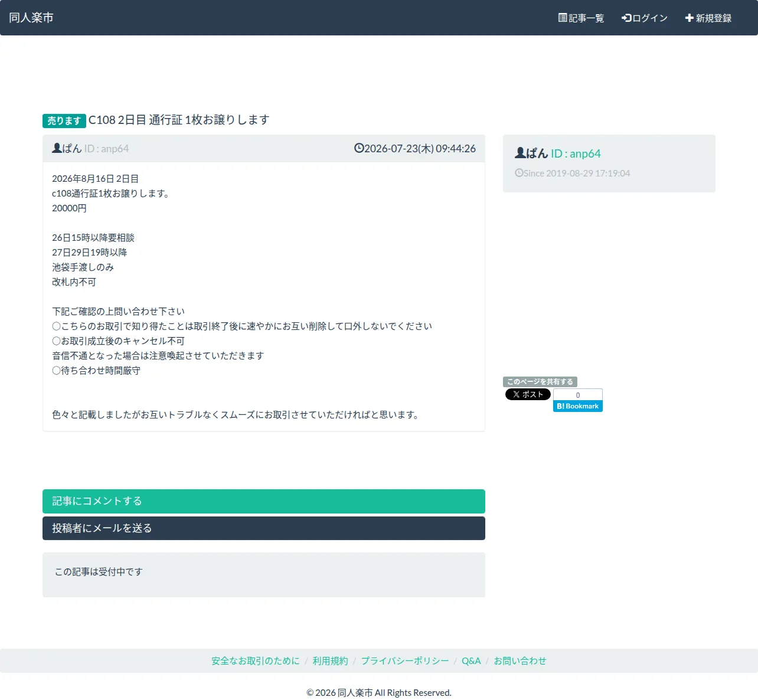Open the 安全なお取引のために footer link
This screenshot has height=700, width=758.
pos(256,661)
